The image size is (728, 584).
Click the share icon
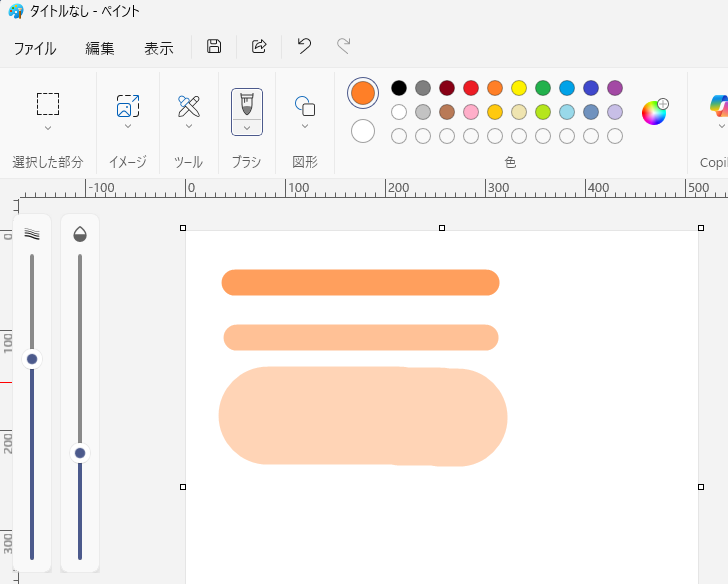(x=259, y=46)
